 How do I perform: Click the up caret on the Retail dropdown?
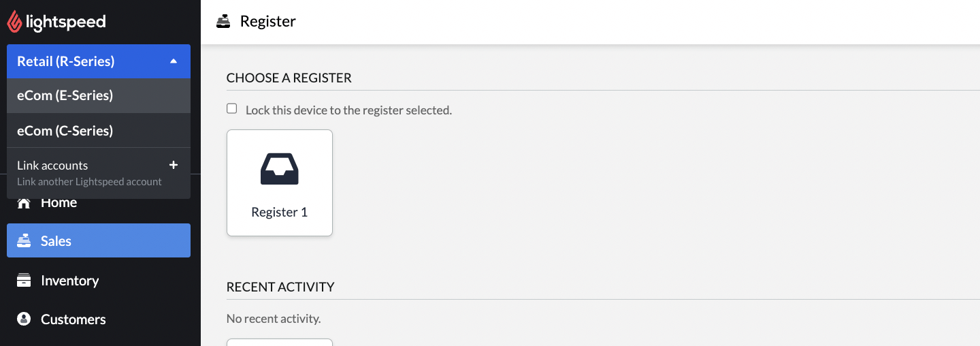174,61
